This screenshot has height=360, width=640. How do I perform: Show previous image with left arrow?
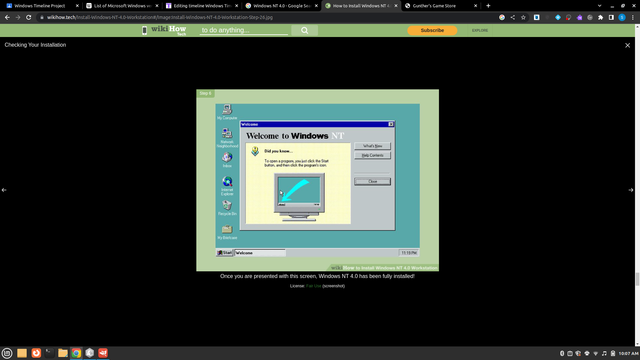[x=4, y=190]
